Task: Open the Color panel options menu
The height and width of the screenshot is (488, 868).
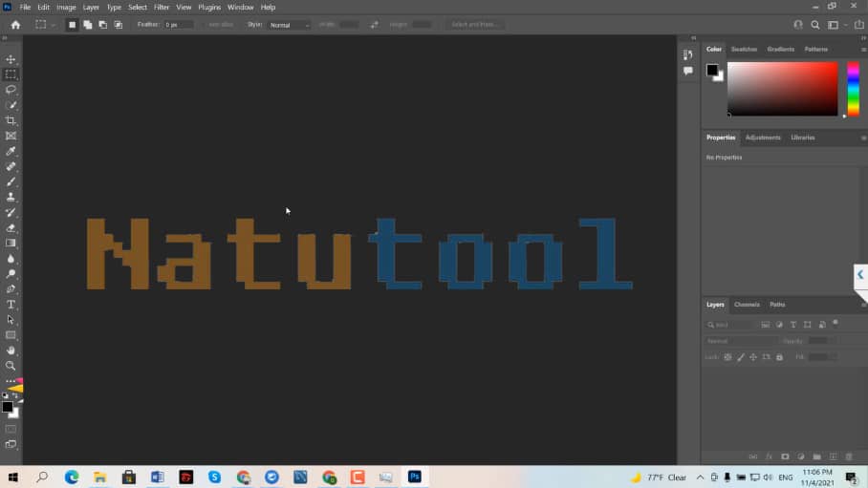Action: tap(863, 50)
